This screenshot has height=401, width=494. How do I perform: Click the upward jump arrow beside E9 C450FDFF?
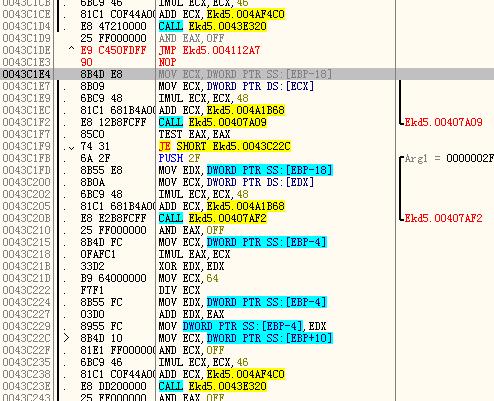coord(71,49)
